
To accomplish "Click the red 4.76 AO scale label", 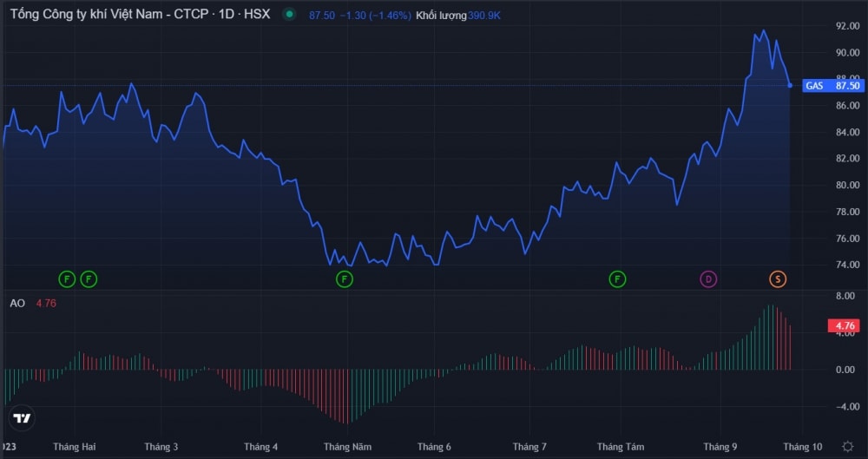I will click(x=845, y=325).
